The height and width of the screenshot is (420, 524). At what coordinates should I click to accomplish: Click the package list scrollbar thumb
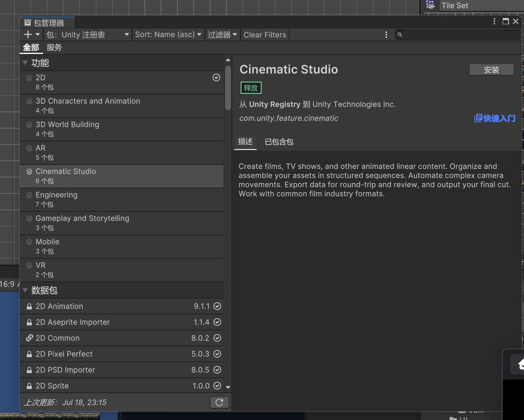click(228, 88)
